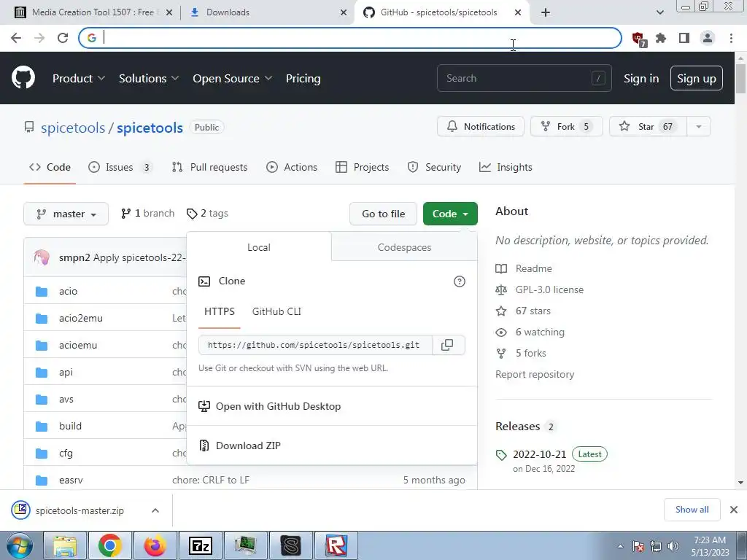747x560 pixels.
Task: Collapse the green Code dropdown button
Action: (450, 214)
